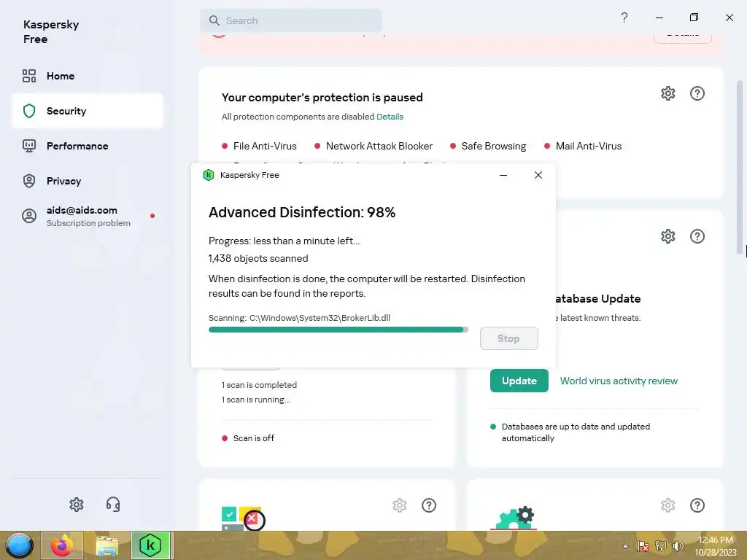Click the taskbar clock 12:46 PM

point(716,540)
